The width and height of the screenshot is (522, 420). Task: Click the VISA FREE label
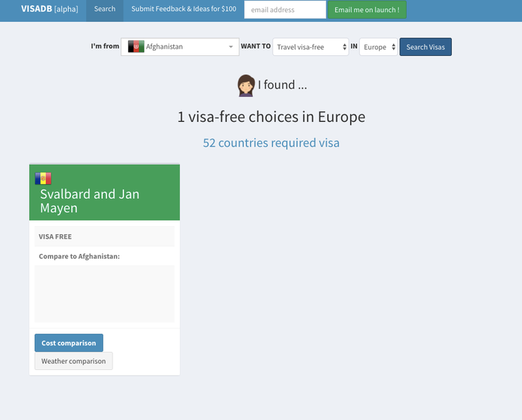pos(55,236)
